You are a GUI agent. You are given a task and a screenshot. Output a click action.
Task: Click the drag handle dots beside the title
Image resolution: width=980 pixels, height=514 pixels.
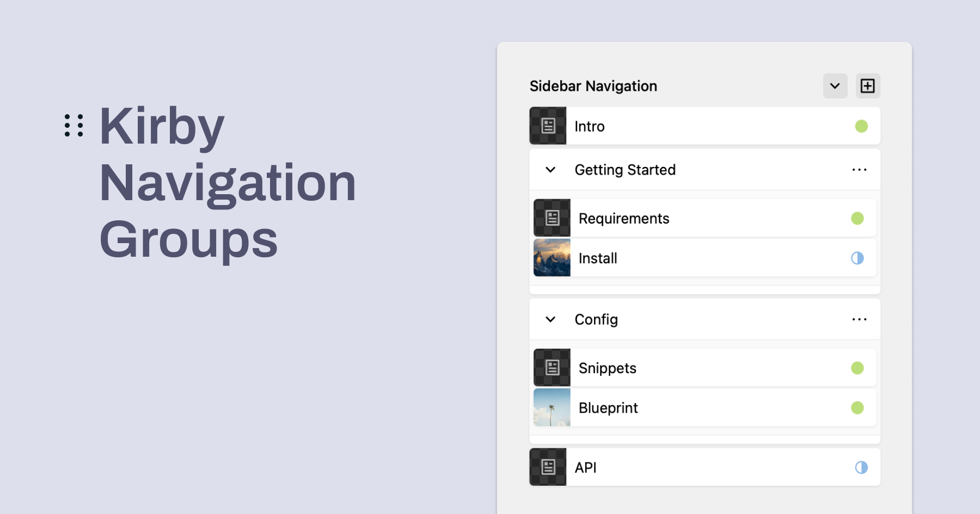pos(73,125)
